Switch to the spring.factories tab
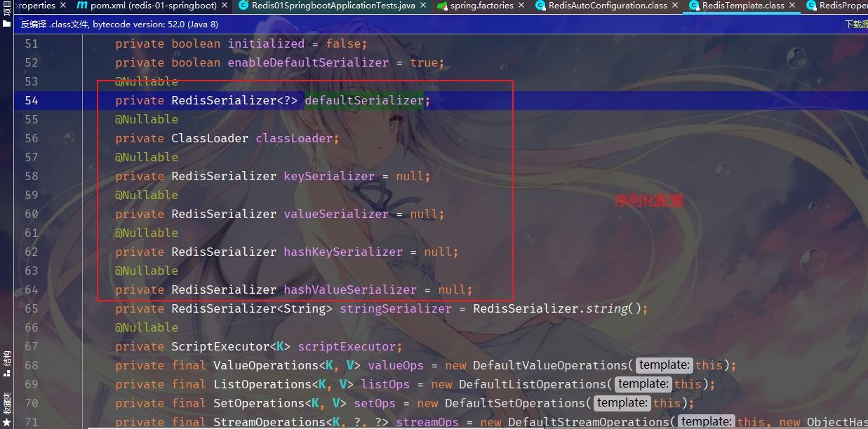Screen dimensions: 868x429 pyautogui.click(x=482, y=6)
